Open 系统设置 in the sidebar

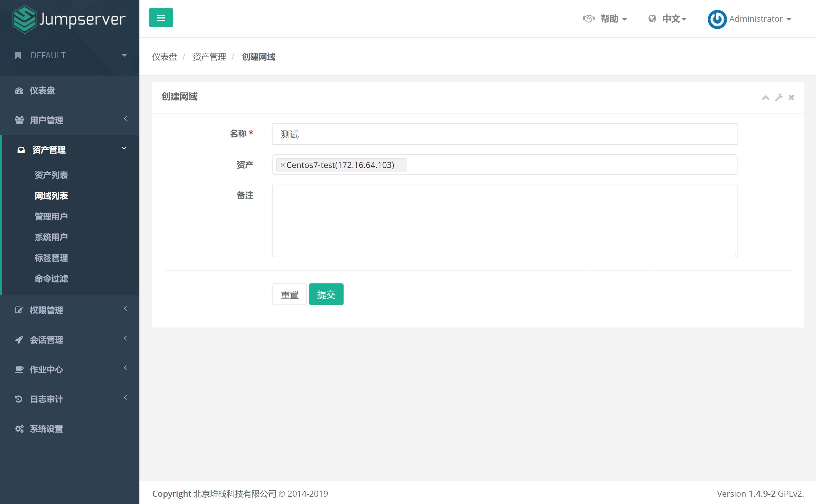click(46, 429)
